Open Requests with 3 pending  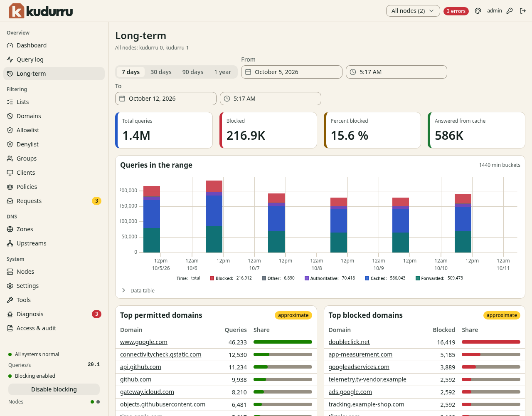(54, 201)
